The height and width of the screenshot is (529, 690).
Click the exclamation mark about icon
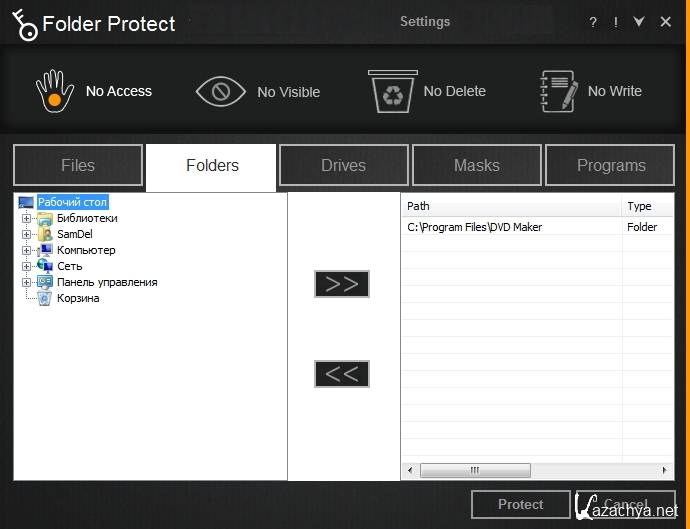pos(615,22)
